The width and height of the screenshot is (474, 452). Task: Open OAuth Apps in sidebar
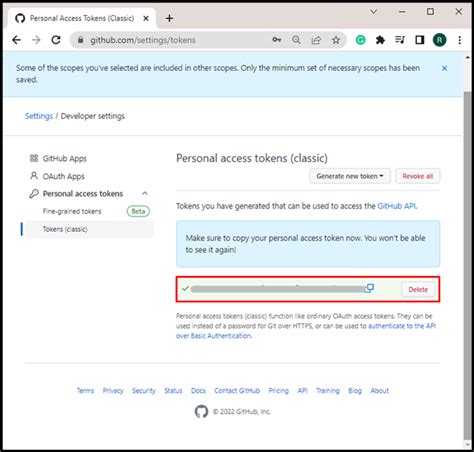pyautogui.click(x=64, y=176)
